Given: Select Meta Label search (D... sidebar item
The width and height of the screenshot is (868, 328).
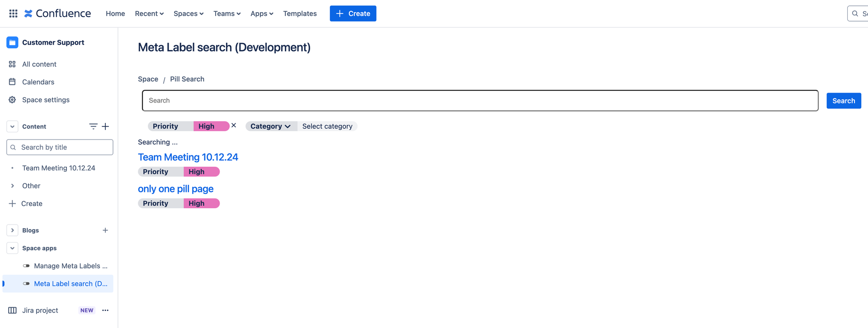Looking at the screenshot, I should click(x=58, y=284).
